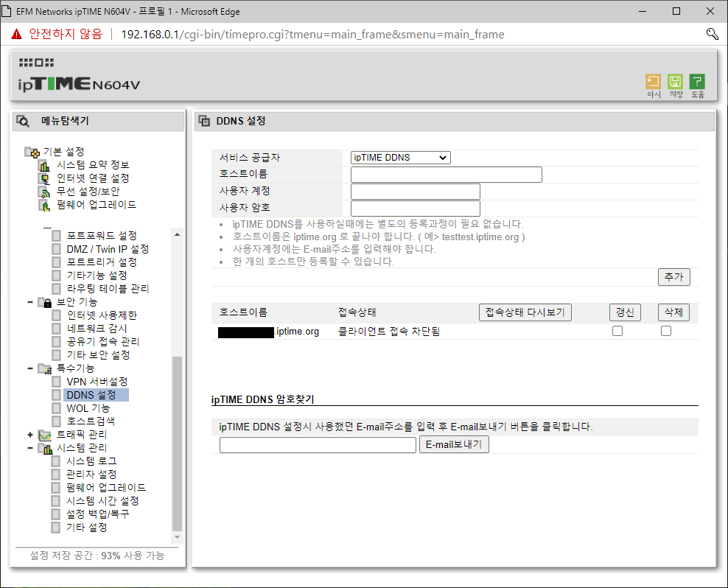
Task: Open the 도움 (help) icon
Action: point(697,82)
